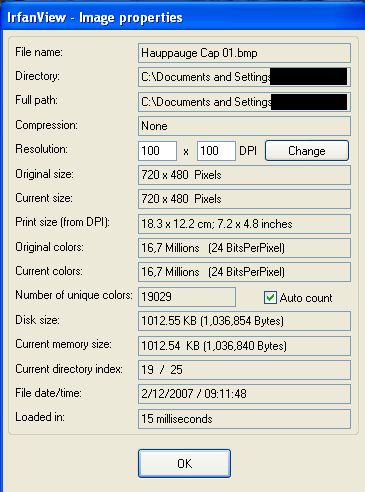Click the Change DPI button
365x492 pixels.
(x=307, y=151)
